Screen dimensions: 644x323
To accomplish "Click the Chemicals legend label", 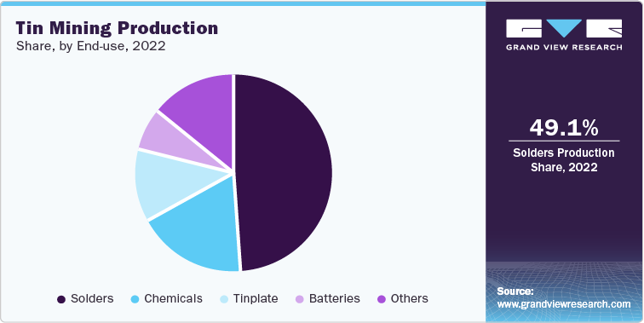I will (x=173, y=298).
